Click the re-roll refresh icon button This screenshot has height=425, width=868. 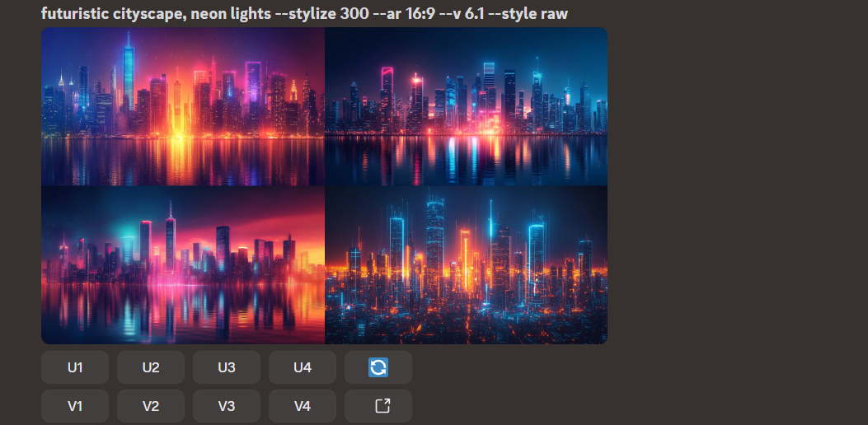(378, 367)
